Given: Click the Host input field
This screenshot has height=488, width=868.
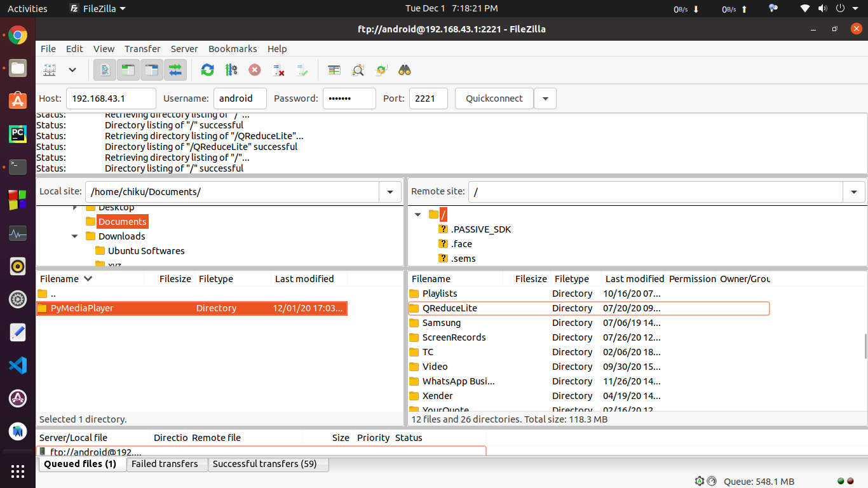Looking at the screenshot, I should [x=111, y=98].
